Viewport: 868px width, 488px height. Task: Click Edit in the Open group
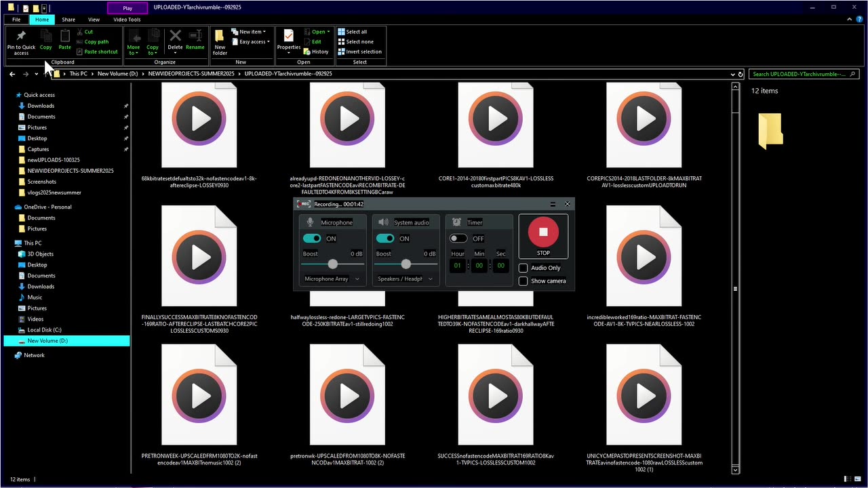coord(313,42)
